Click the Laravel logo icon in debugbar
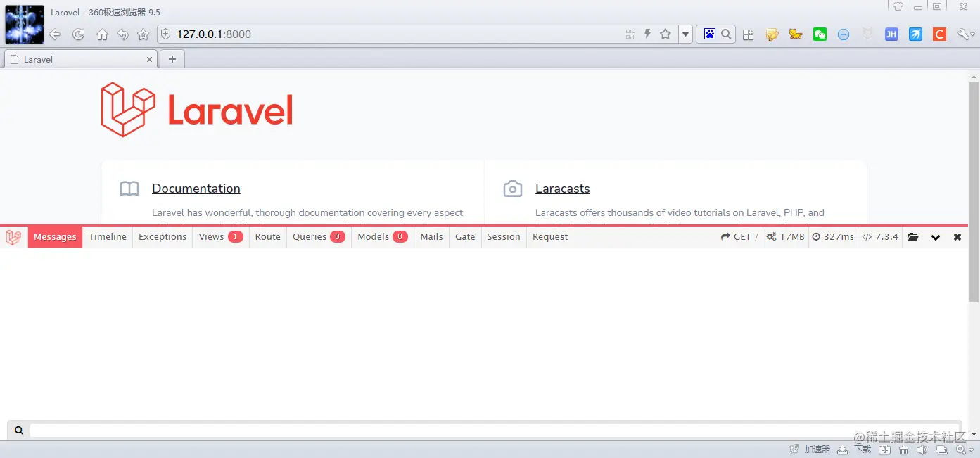980x458 pixels. tap(13, 237)
